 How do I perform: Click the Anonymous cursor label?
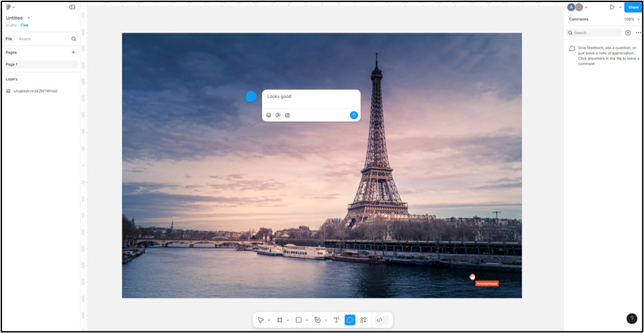click(x=487, y=283)
